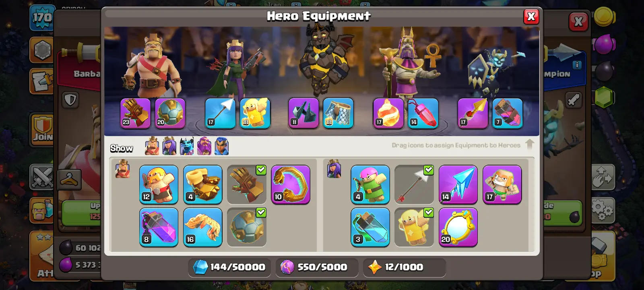Select the Magic Mirror level 20 equipment
The width and height of the screenshot is (644, 290).
pos(458,227)
